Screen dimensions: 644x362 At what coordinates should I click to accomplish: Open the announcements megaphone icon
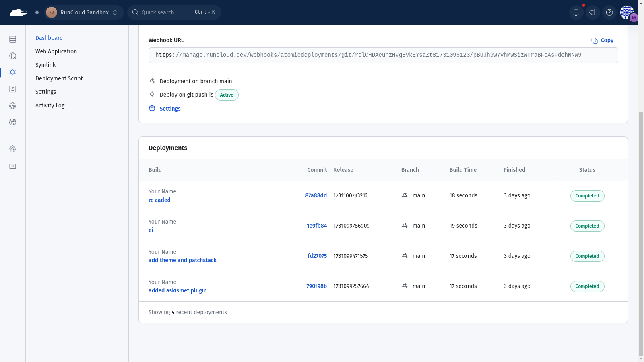pos(593,12)
